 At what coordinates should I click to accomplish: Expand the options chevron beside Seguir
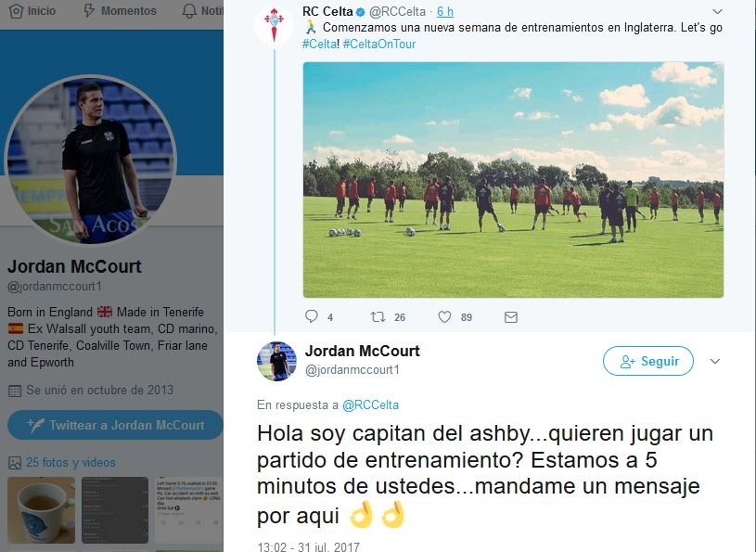tap(715, 361)
